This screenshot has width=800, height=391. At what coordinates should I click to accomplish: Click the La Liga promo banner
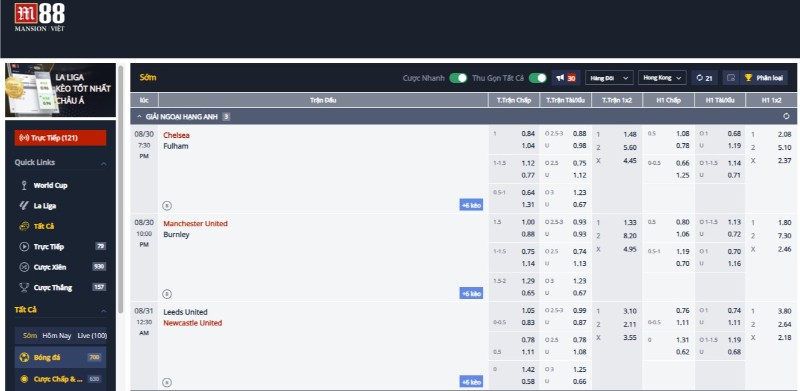pos(60,90)
